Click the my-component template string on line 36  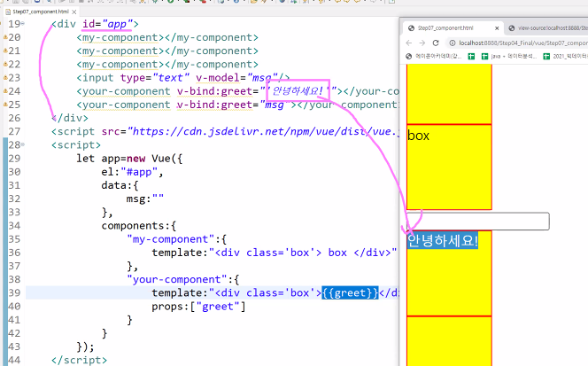coord(303,253)
